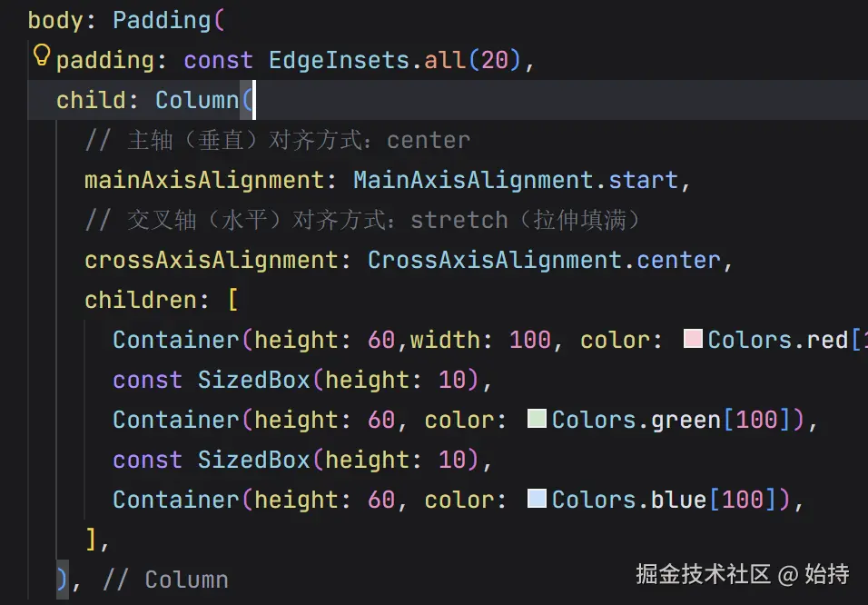The image size is (868, 605).
Task: Click the Column widget keyword after child
Action: (x=196, y=100)
